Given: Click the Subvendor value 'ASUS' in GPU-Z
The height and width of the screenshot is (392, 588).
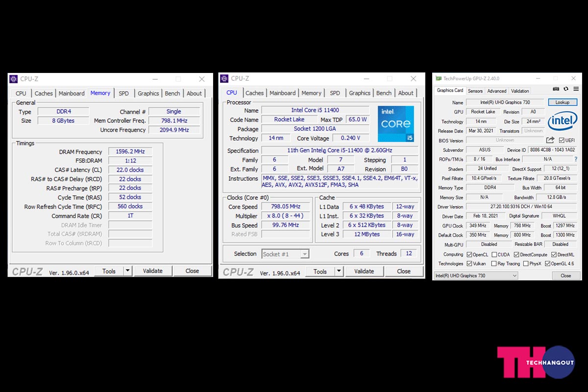Looking at the screenshot, I should (x=485, y=150).
